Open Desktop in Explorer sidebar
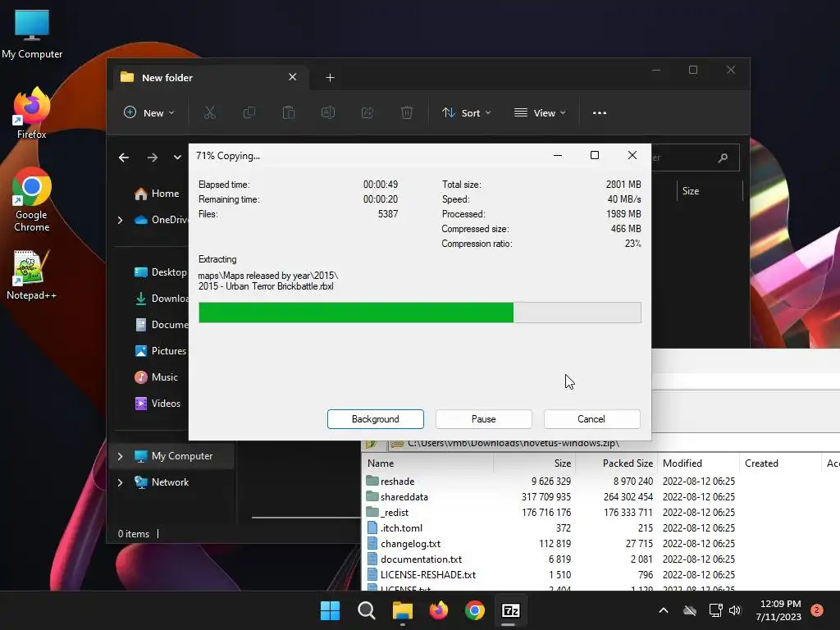 click(x=160, y=272)
